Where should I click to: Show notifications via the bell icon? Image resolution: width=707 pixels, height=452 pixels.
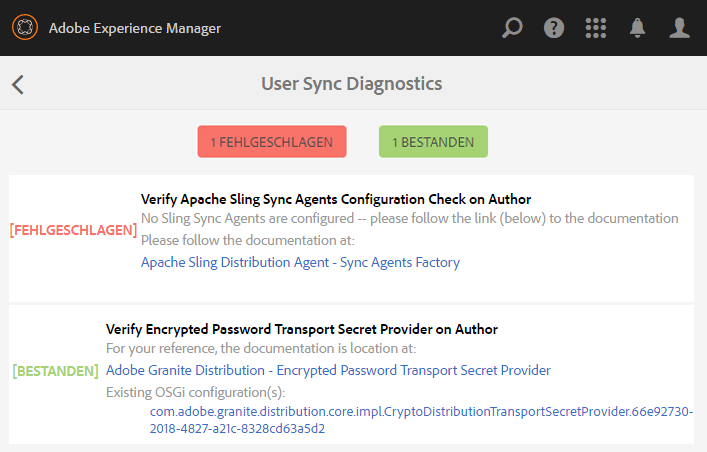coord(638,28)
